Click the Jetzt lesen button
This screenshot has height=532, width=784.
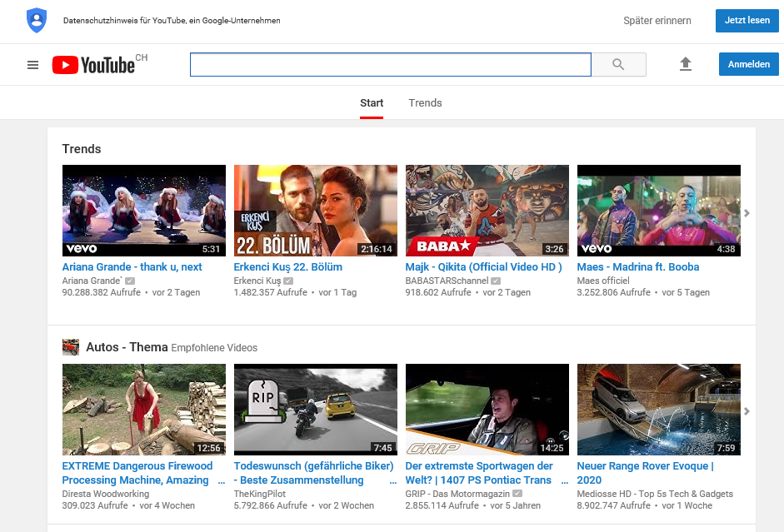pyautogui.click(x=747, y=21)
